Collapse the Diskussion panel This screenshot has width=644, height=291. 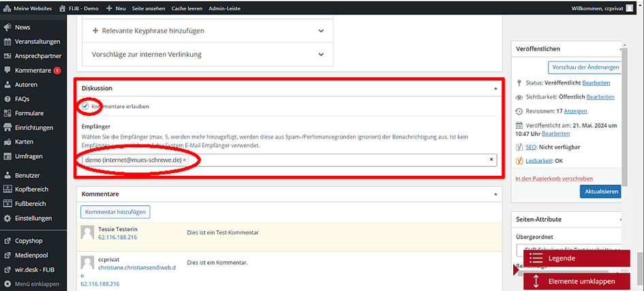495,89
